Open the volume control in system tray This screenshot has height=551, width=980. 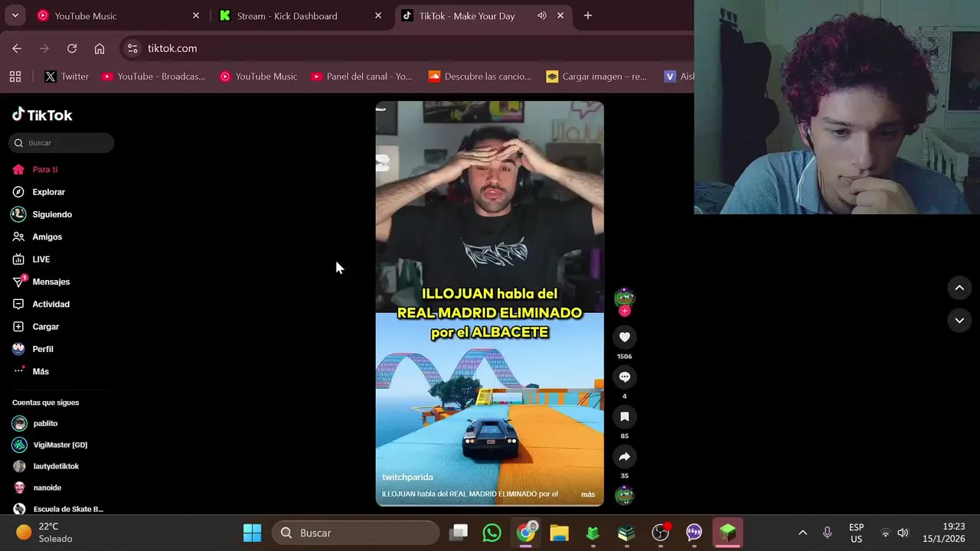click(903, 533)
